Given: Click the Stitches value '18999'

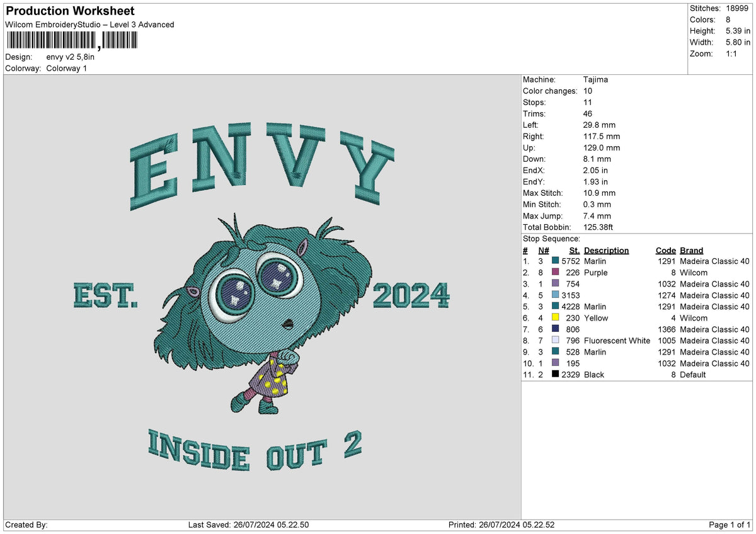Looking at the screenshot, I should [736, 8].
